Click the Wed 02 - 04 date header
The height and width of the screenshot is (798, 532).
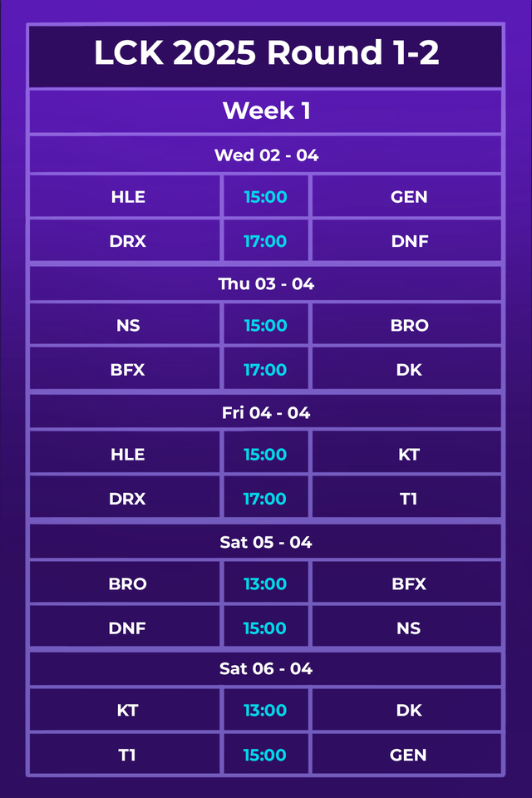[266, 155]
